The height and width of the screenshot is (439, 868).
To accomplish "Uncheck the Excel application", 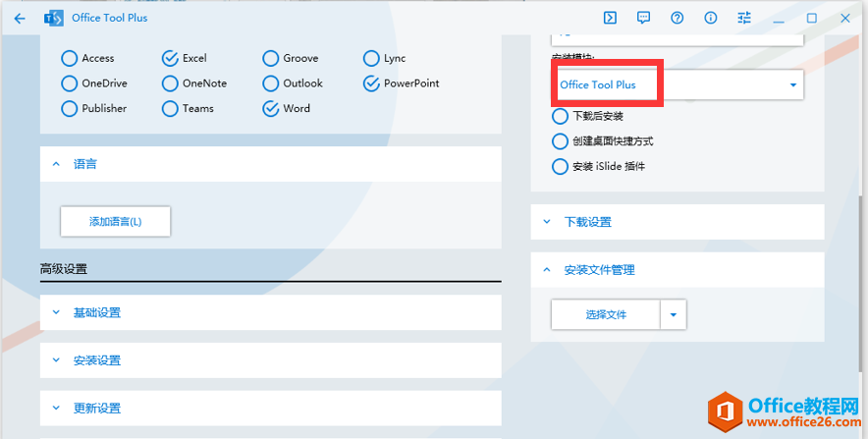I will pos(170,58).
